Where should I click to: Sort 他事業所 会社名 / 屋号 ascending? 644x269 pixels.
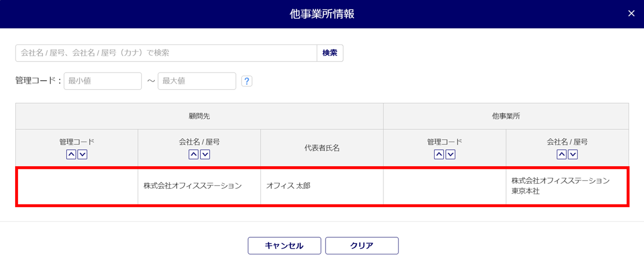pos(562,155)
